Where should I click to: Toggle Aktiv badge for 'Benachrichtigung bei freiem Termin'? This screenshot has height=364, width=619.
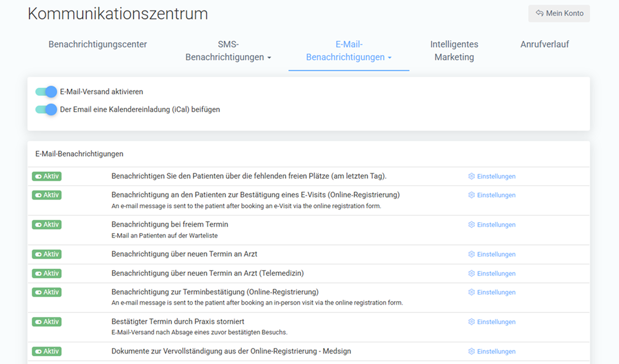coord(46,225)
